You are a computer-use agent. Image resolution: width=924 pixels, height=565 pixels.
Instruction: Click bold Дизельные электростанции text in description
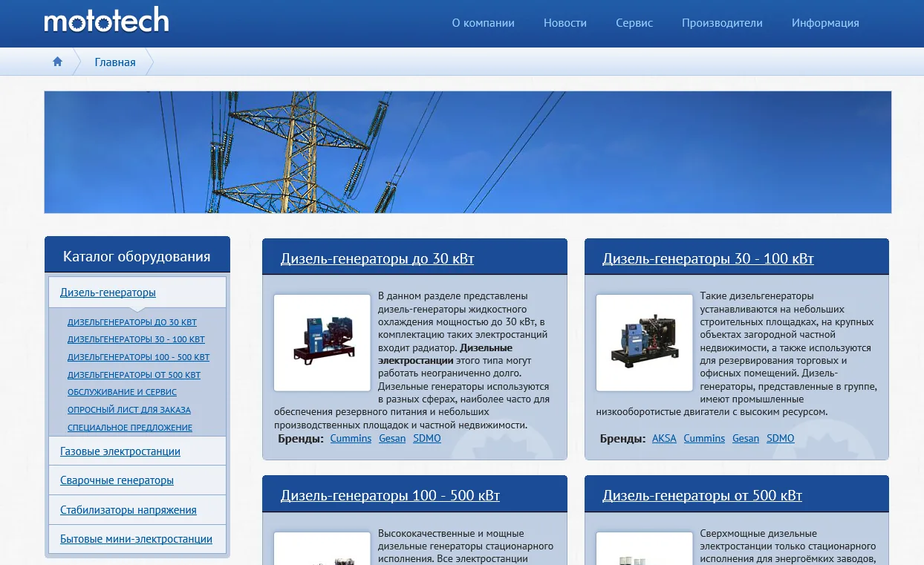pyautogui.click(x=445, y=353)
